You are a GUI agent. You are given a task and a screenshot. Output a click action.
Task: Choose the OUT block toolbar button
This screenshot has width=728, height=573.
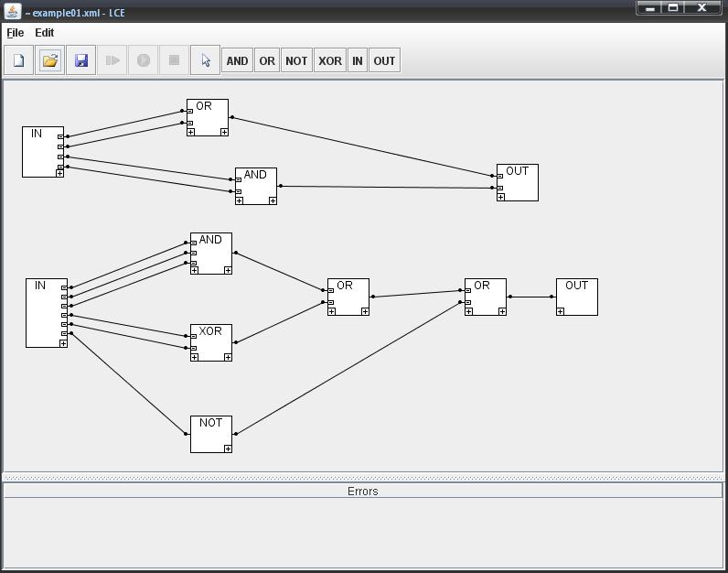click(x=384, y=60)
